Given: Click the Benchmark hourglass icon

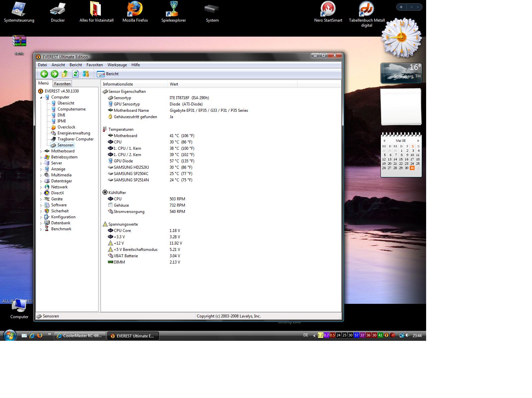Looking at the screenshot, I should click(x=47, y=229).
